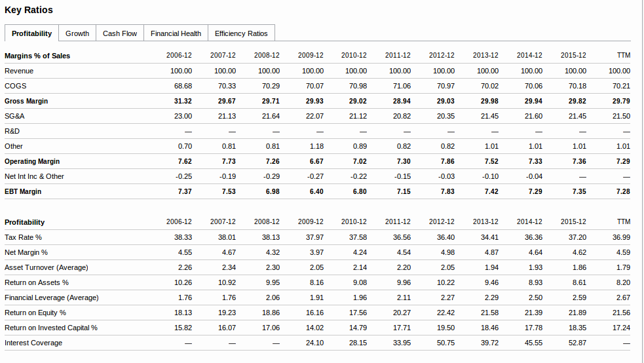Viewport: 644px width, 363px height.
Task: Click the Margins % of Sales header
Action: pyautogui.click(x=37, y=56)
